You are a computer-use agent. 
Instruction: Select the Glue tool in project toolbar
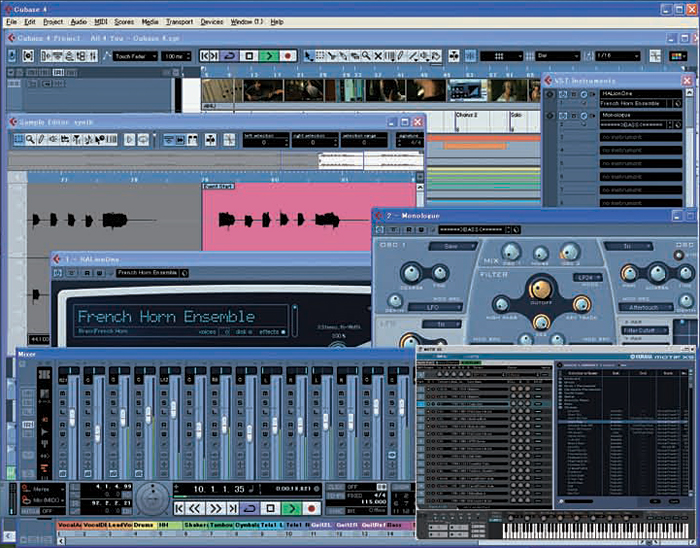click(343, 56)
